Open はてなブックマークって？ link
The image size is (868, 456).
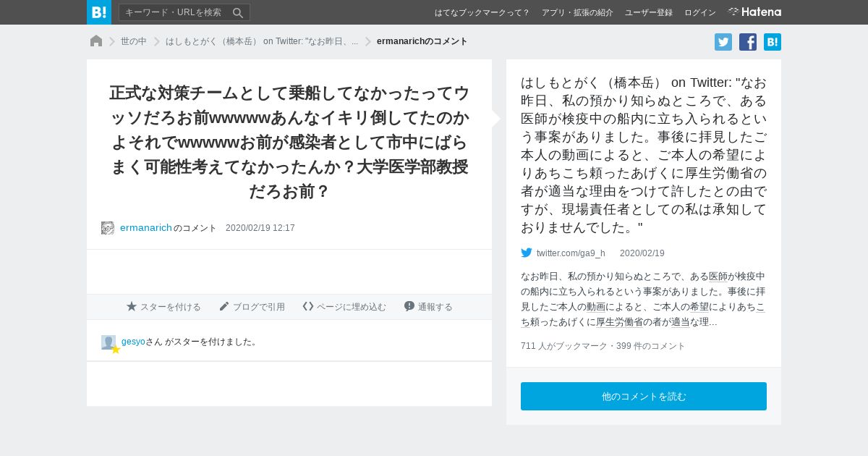coord(482,12)
